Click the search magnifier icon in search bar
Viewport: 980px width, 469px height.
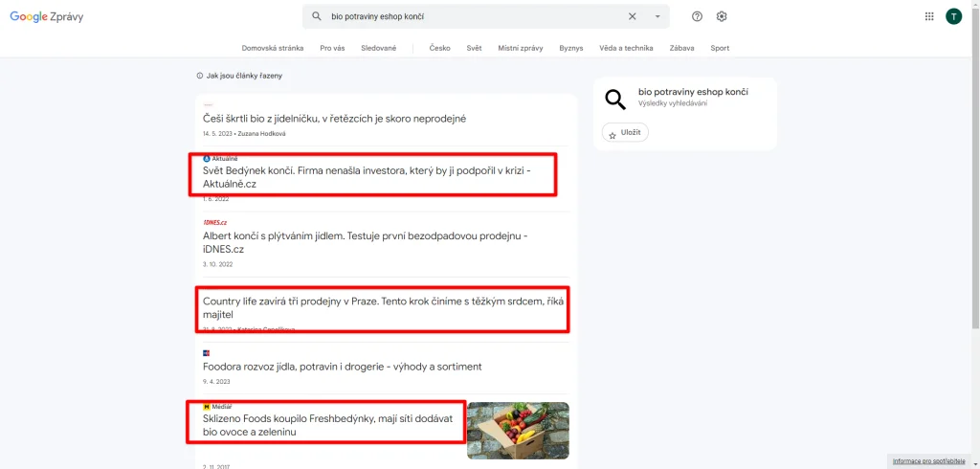tap(317, 17)
